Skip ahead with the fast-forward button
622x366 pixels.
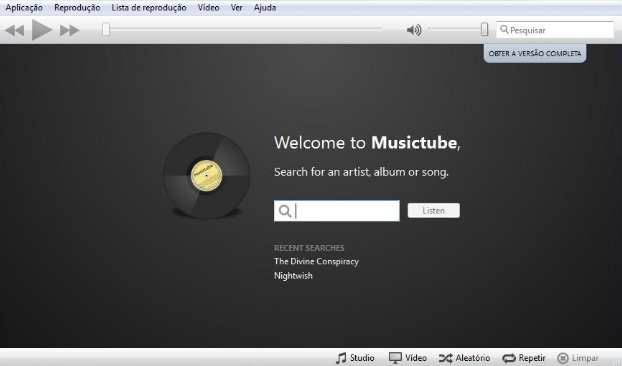point(69,30)
